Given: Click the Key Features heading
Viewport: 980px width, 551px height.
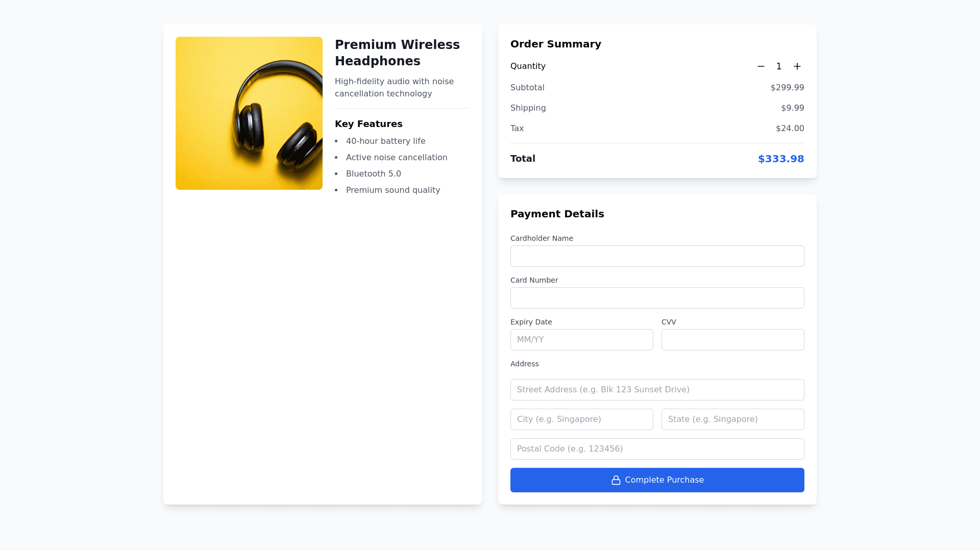Looking at the screenshot, I should click(369, 124).
